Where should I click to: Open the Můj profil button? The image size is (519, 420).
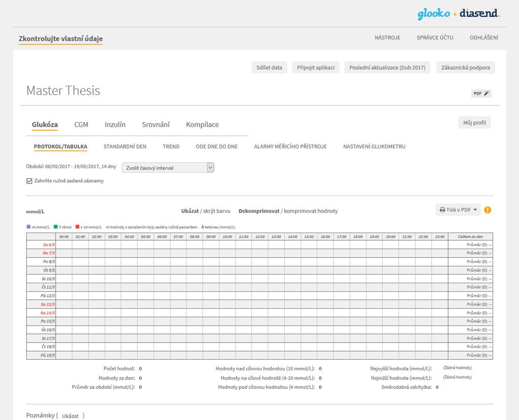pyautogui.click(x=474, y=123)
